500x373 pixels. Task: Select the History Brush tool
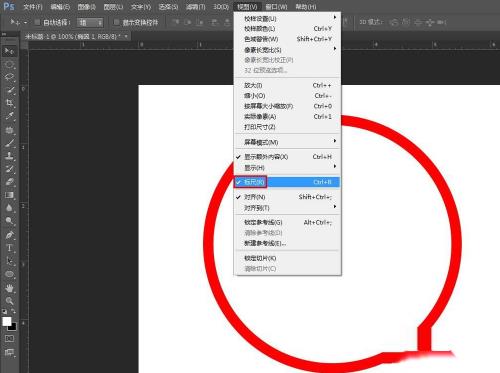[9, 169]
